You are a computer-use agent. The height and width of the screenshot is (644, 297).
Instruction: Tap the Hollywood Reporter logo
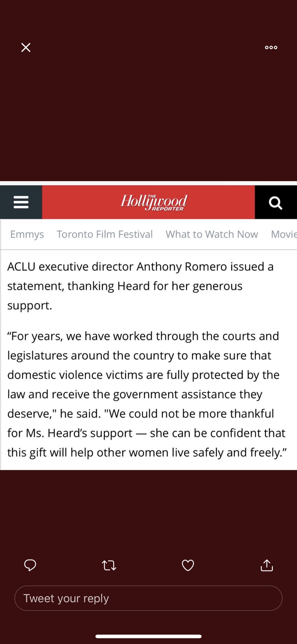154,202
